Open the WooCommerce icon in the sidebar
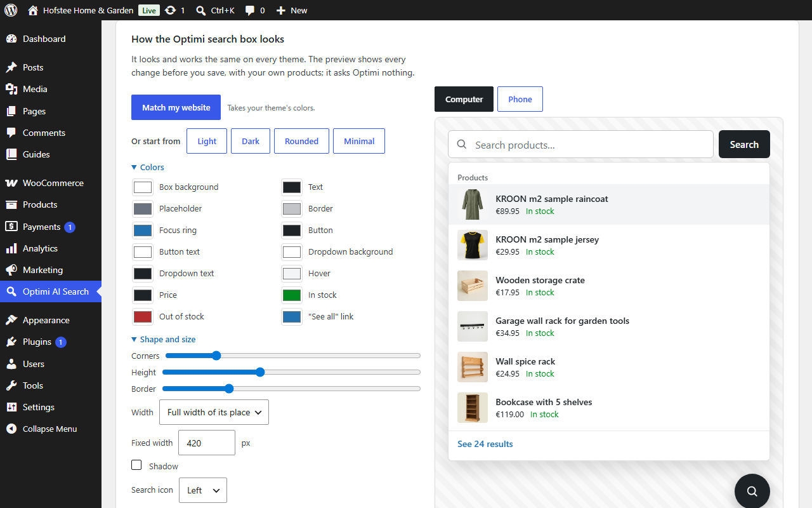 (x=11, y=183)
